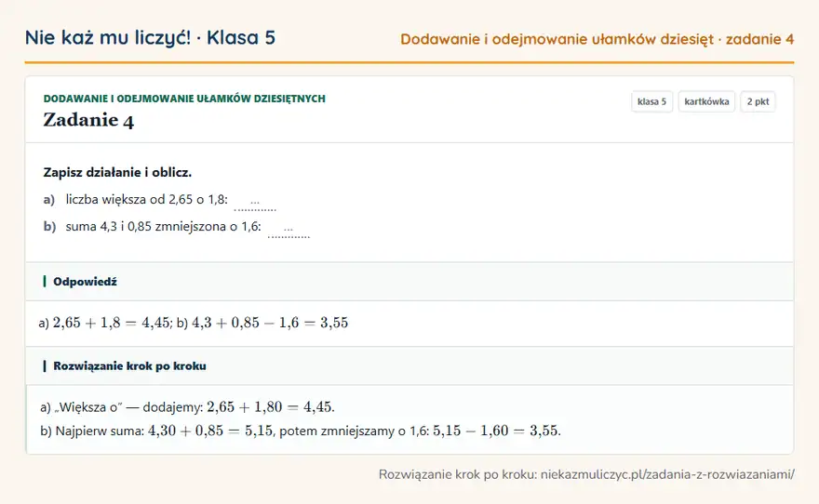The width and height of the screenshot is (819, 504).
Task: Click the 'Nie każ mu liczyć! · Klasa 5' title
Action: pyautogui.click(x=150, y=38)
